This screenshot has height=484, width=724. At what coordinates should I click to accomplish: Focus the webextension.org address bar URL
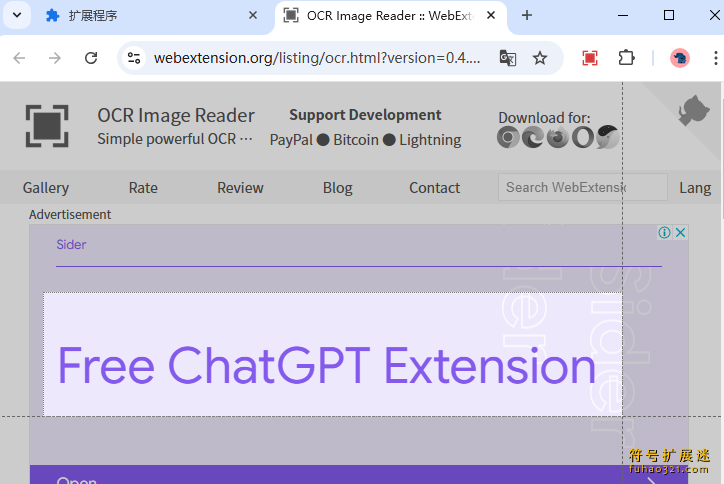click(x=317, y=58)
